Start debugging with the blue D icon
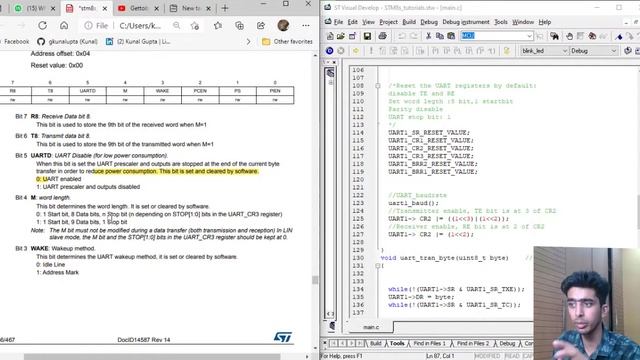The height and width of the screenshot is (360, 640). (x=329, y=51)
